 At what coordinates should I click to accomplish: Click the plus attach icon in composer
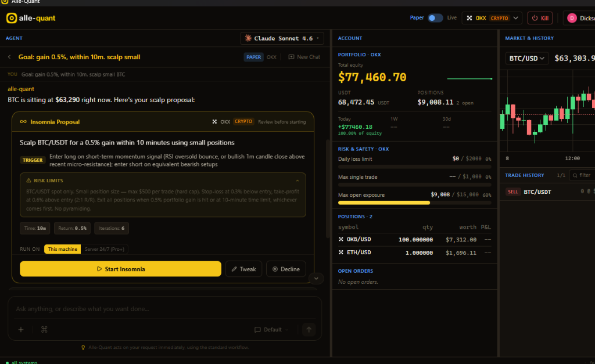[x=21, y=330]
